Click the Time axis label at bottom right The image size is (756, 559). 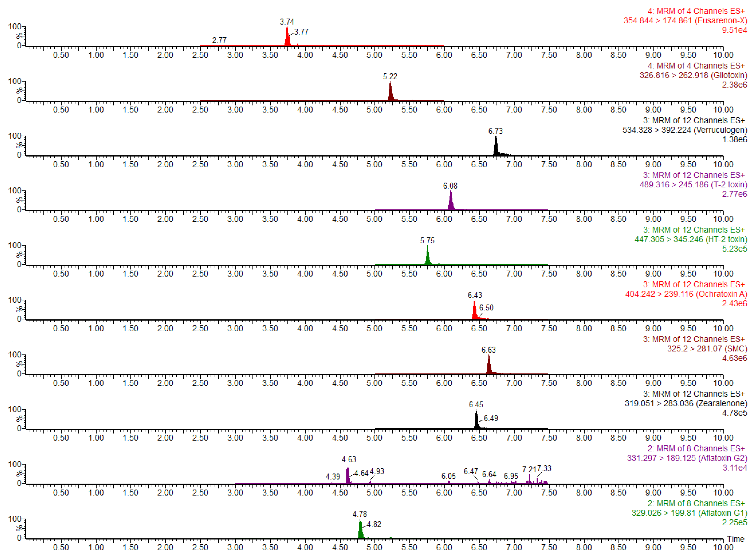[735, 539]
